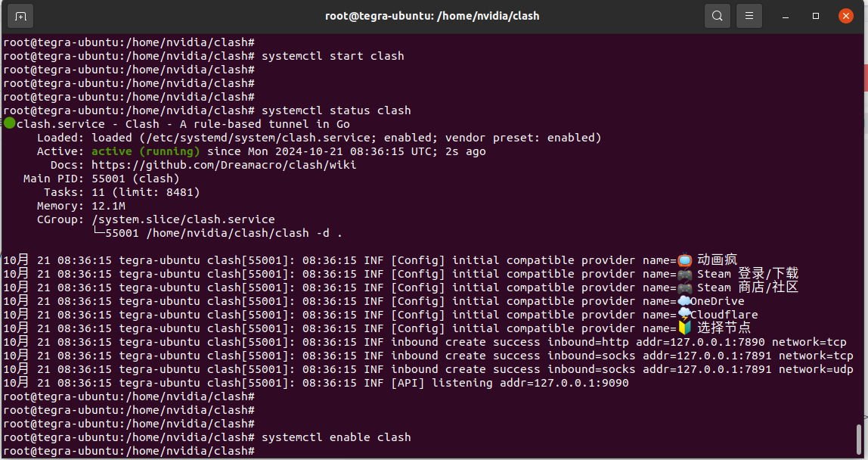This screenshot has width=868, height=460.
Task: Open a new terminal tab
Action: tap(20, 16)
